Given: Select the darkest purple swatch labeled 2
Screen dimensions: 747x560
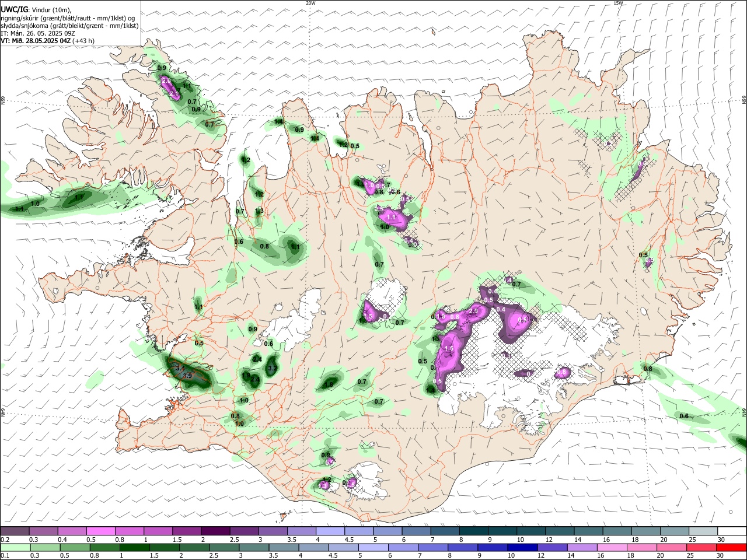Looking at the screenshot, I should 215,531.
